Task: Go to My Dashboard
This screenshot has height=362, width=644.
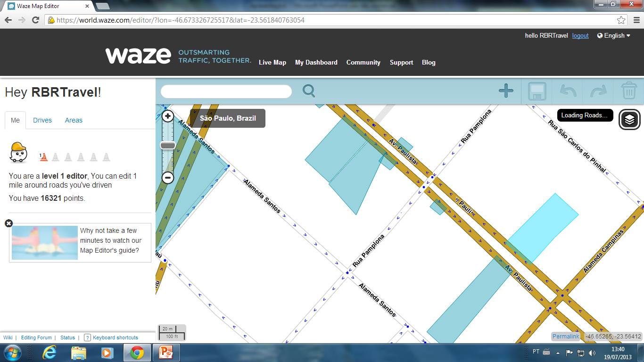Action: point(316,62)
